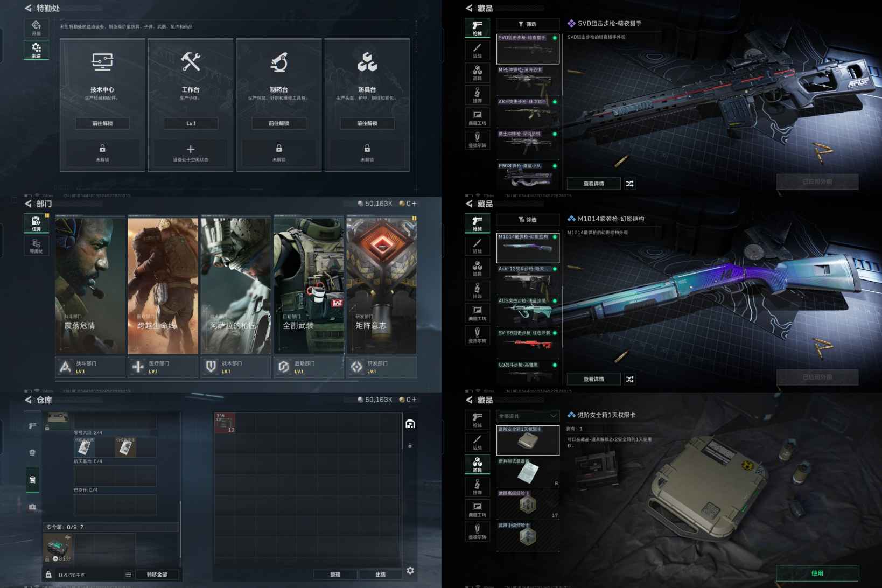Click 查看详情 for the SVD skin
The height and width of the screenshot is (588, 882).
point(594,184)
